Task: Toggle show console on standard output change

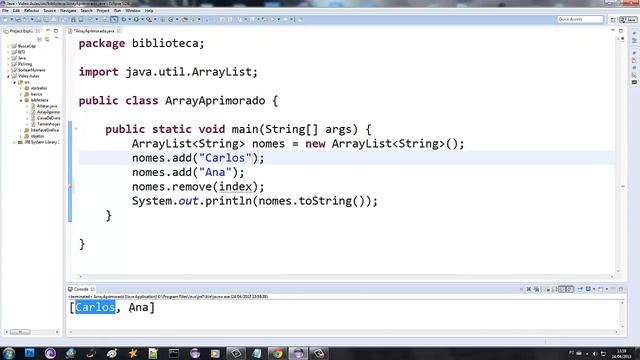Action: point(562,289)
